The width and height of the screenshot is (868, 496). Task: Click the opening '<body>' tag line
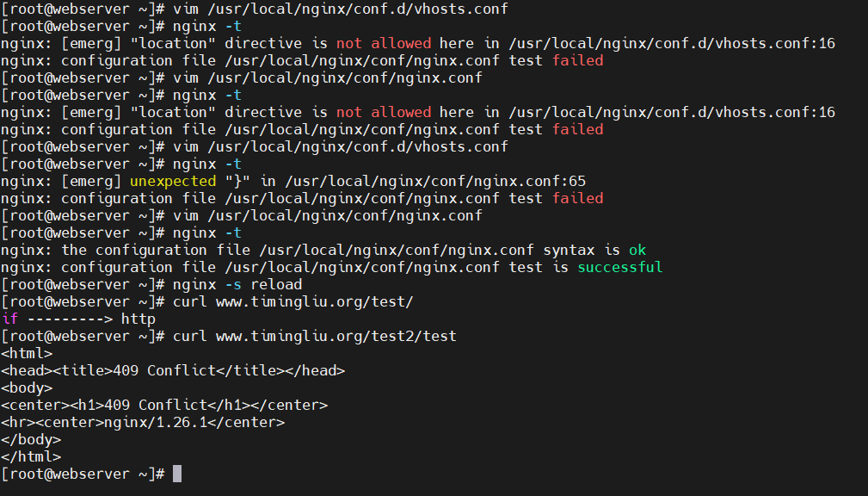click(x=27, y=388)
